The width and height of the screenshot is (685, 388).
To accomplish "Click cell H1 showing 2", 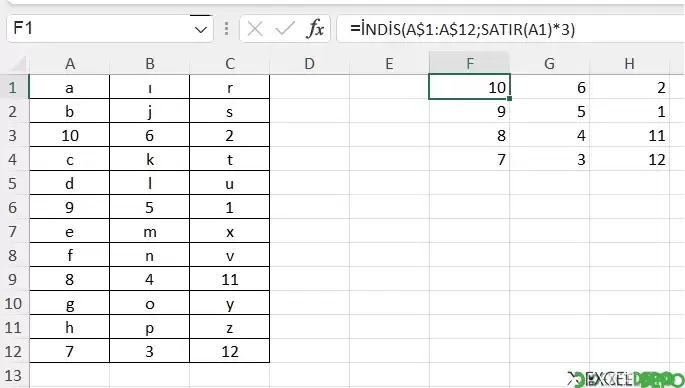I will pos(630,87).
